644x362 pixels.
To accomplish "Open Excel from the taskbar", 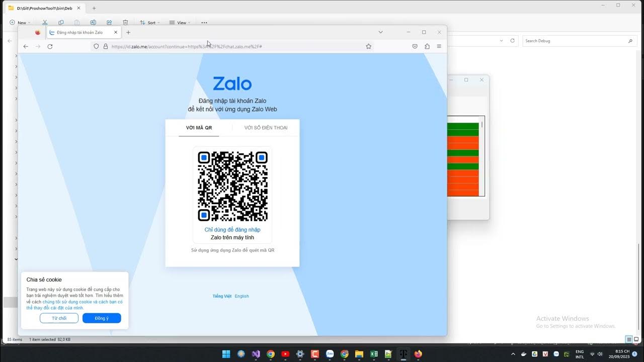I will pyautogui.click(x=374, y=354).
